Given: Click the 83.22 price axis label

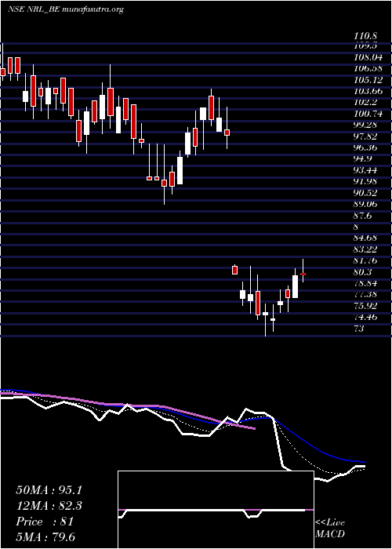Looking at the screenshot, I should [367, 250].
